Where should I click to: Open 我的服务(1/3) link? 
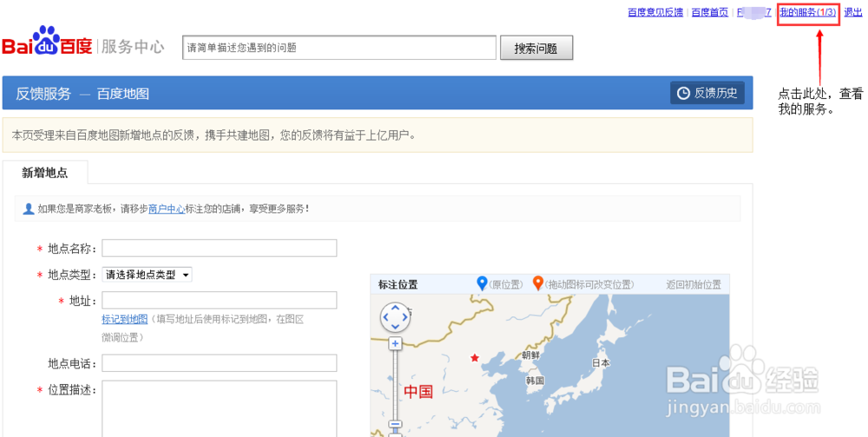[x=807, y=12]
